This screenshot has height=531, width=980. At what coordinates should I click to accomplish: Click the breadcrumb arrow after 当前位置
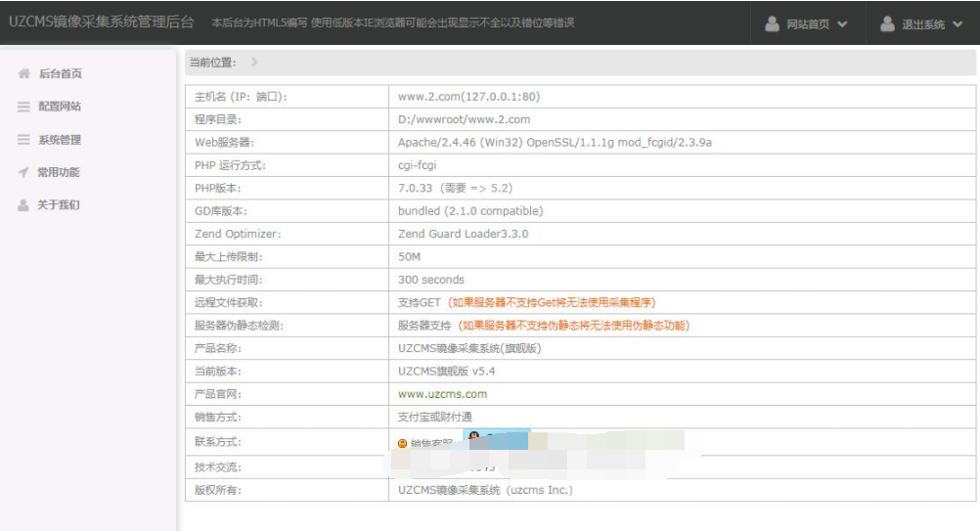pyautogui.click(x=253, y=62)
